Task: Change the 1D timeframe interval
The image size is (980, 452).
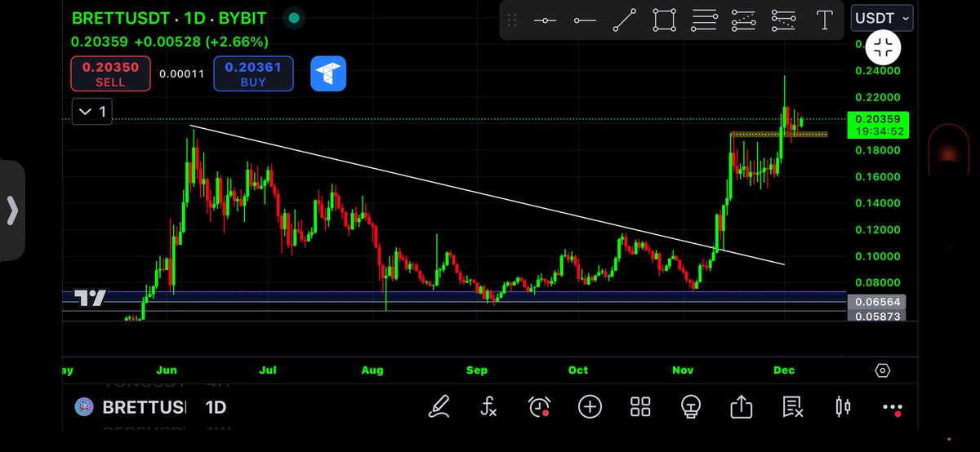Action: 216,407
